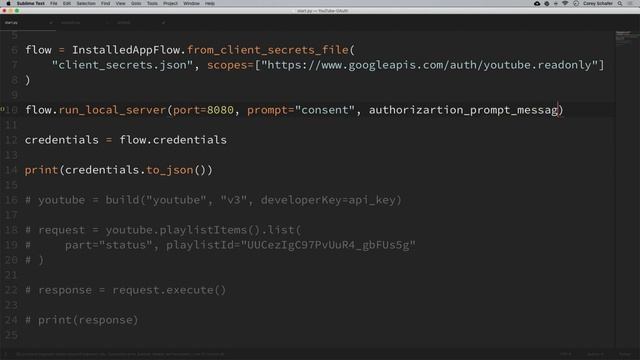Screen dimensions: 640x360
Task: Click the "consent" string on line 10
Action: point(325,110)
